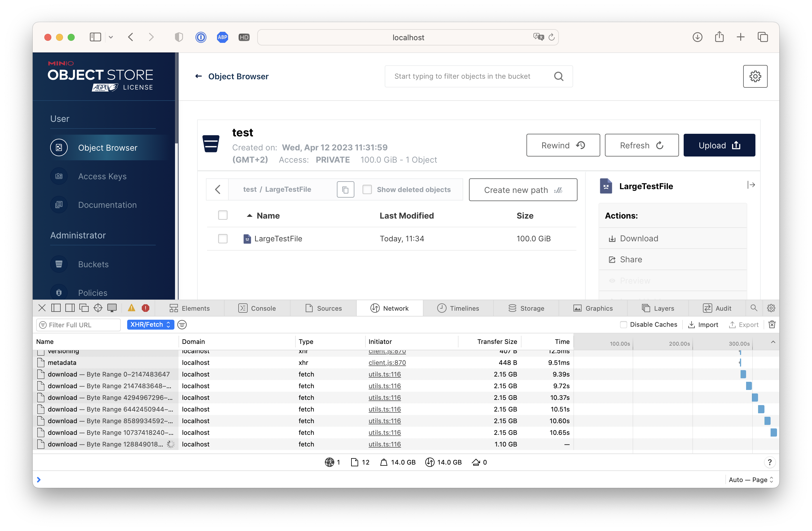Click the Upload button

pyautogui.click(x=719, y=145)
